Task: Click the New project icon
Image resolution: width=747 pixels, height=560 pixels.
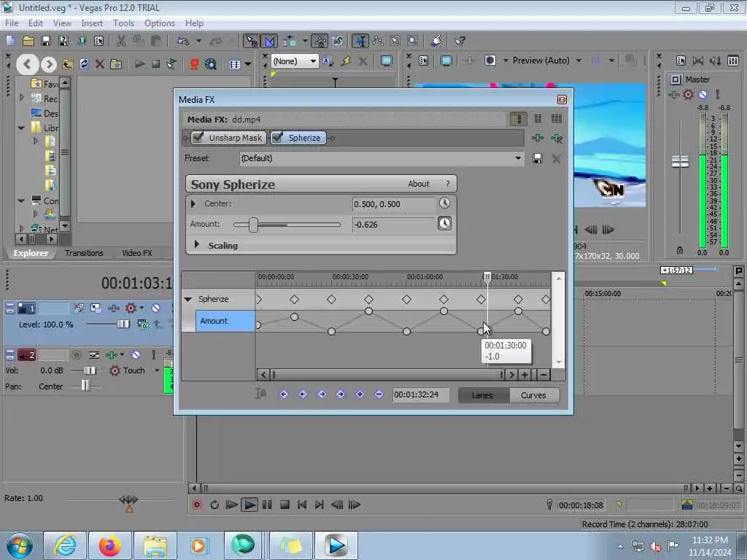Action: click(10, 41)
